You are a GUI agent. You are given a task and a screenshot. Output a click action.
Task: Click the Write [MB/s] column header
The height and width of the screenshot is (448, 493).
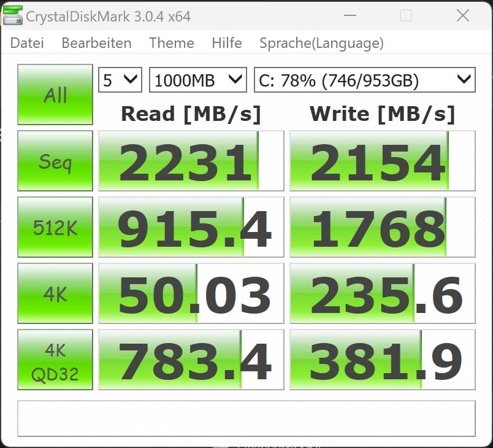[383, 114]
